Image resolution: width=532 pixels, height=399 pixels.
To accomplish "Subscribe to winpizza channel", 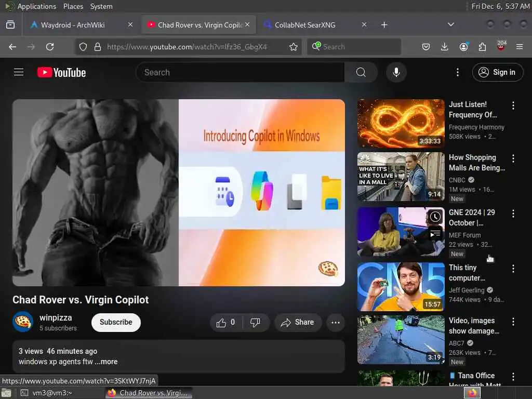I will [x=116, y=322].
